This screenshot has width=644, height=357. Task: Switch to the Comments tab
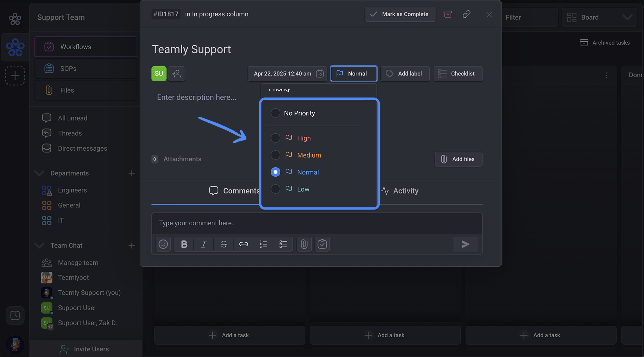tap(234, 191)
